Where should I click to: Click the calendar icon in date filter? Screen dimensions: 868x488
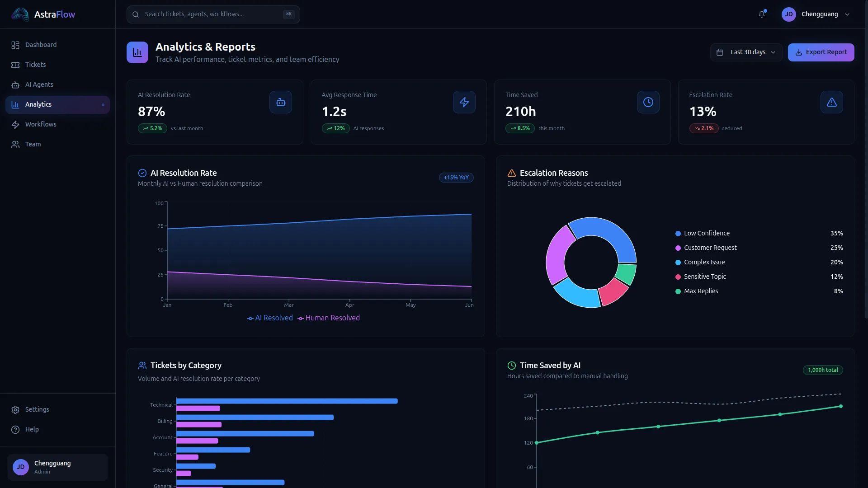point(720,52)
